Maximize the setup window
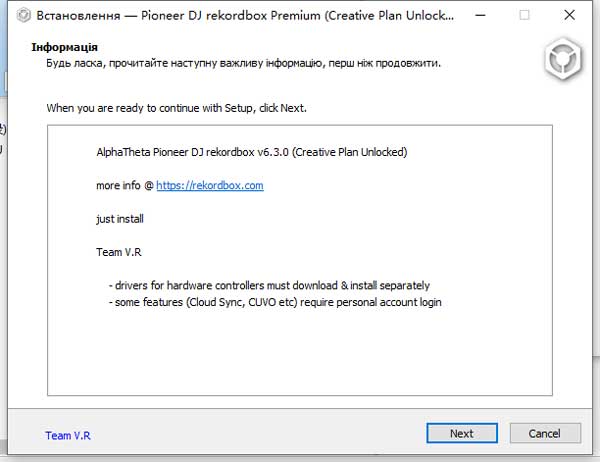The height and width of the screenshot is (462, 600). [x=524, y=17]
